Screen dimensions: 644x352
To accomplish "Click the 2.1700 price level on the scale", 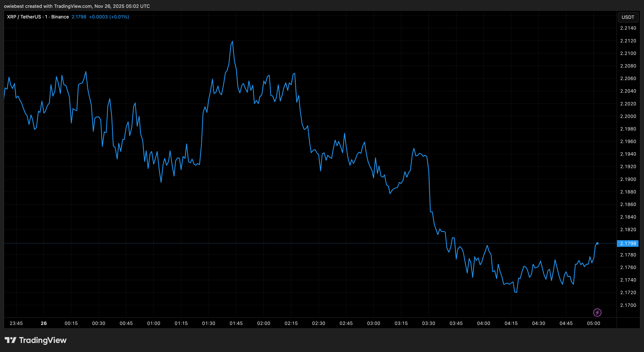I will tap(628, 305).
